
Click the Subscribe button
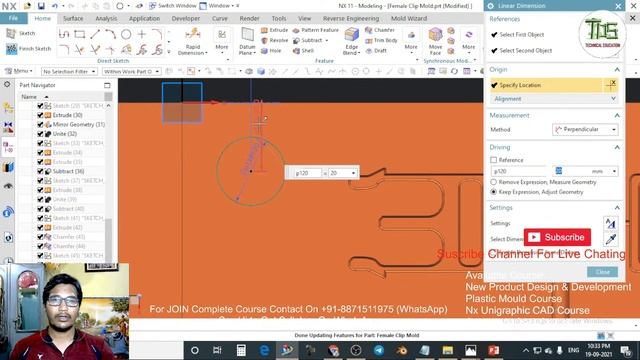(557, 237)
